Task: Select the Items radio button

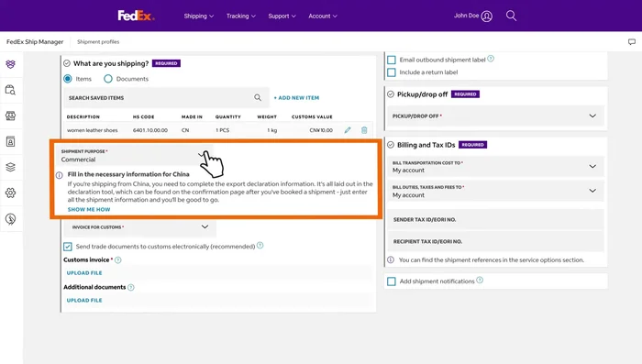Action: click(68, 79)
